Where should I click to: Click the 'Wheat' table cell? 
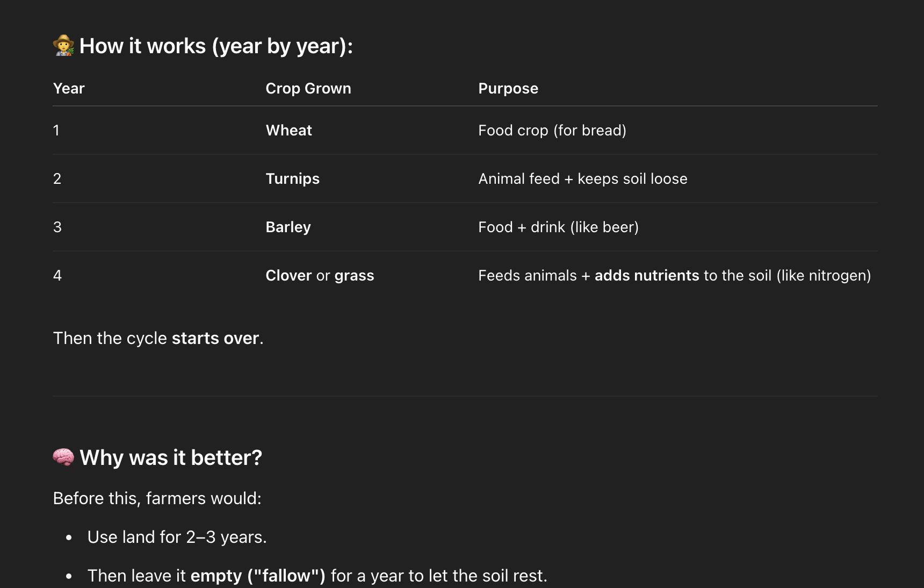289,130
